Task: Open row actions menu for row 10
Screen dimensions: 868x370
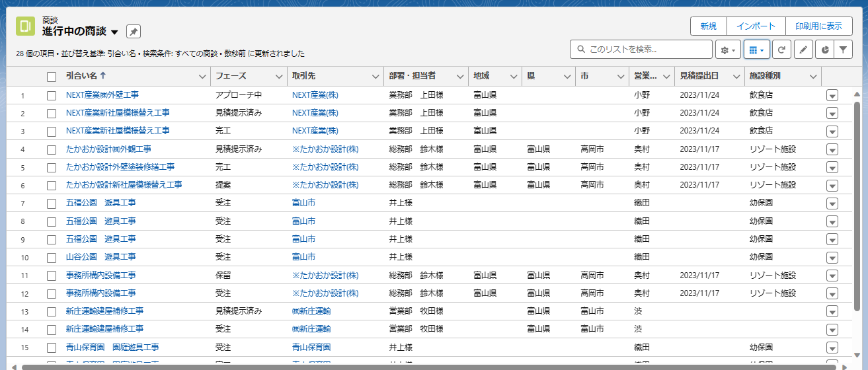Action: [x=832, y=257]
